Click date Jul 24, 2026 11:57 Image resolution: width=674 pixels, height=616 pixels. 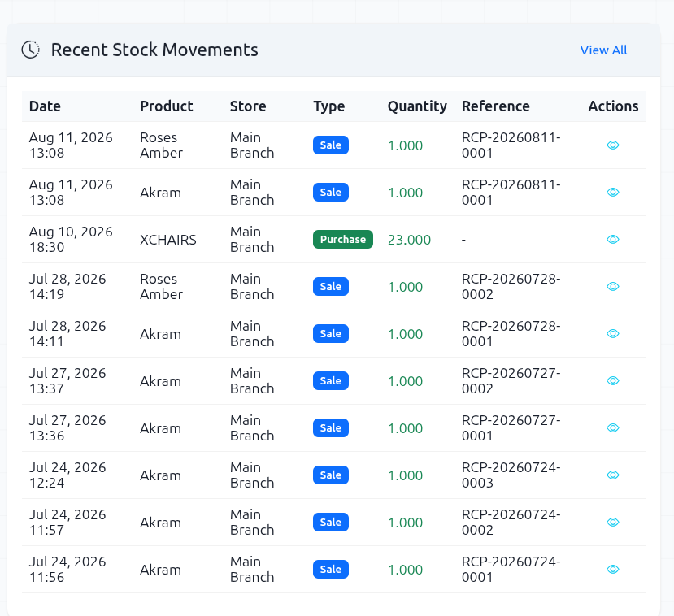coord(67,523)
